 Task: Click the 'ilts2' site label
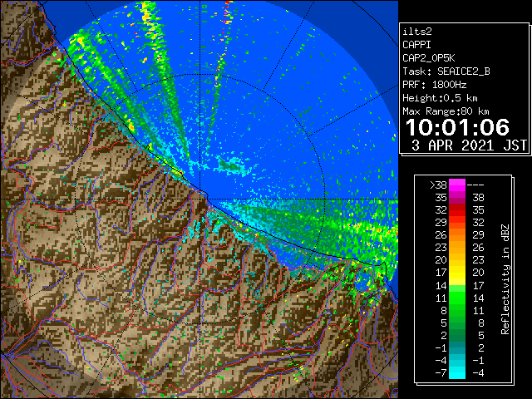click(417, 32)
